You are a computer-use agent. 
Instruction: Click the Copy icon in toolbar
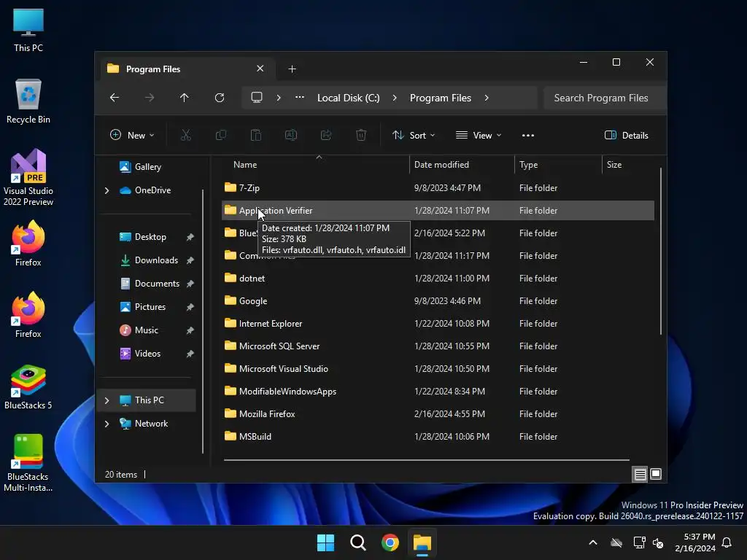coord(221,135)
